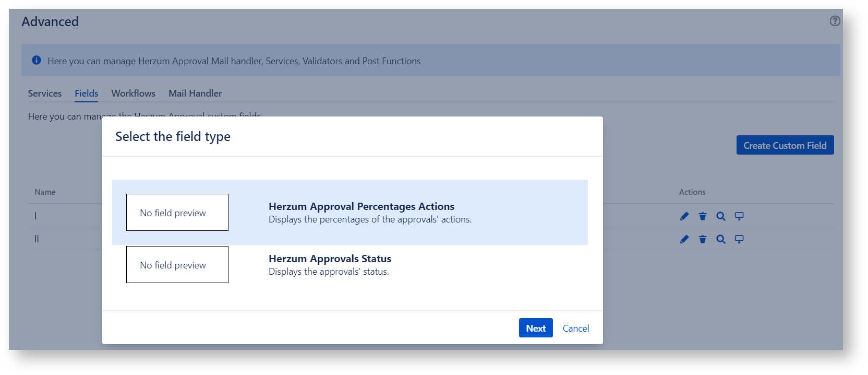Switch to the Services tab
868x375 pixels.
(x=45, y=93)
